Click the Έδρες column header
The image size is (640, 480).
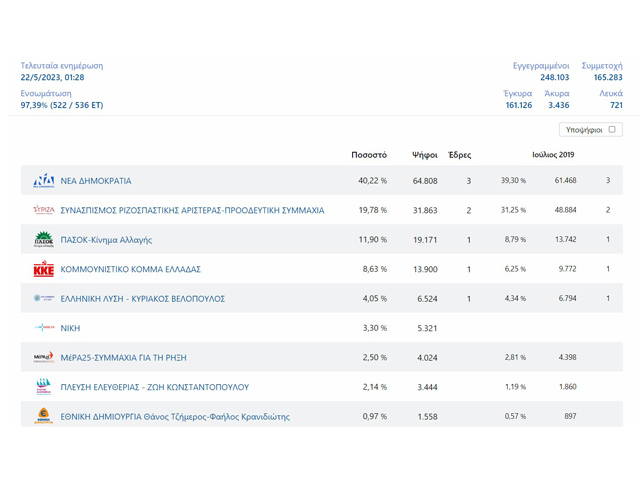[460, 155]
